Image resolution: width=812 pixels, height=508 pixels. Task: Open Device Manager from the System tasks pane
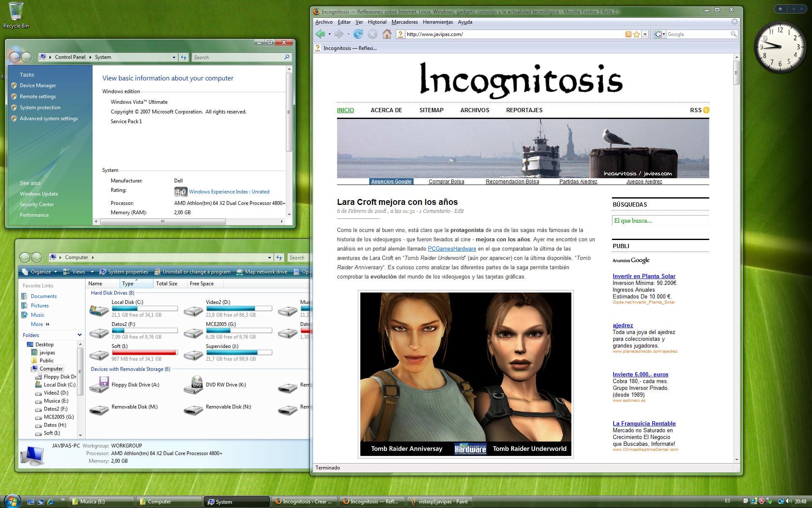click(37, 85)
